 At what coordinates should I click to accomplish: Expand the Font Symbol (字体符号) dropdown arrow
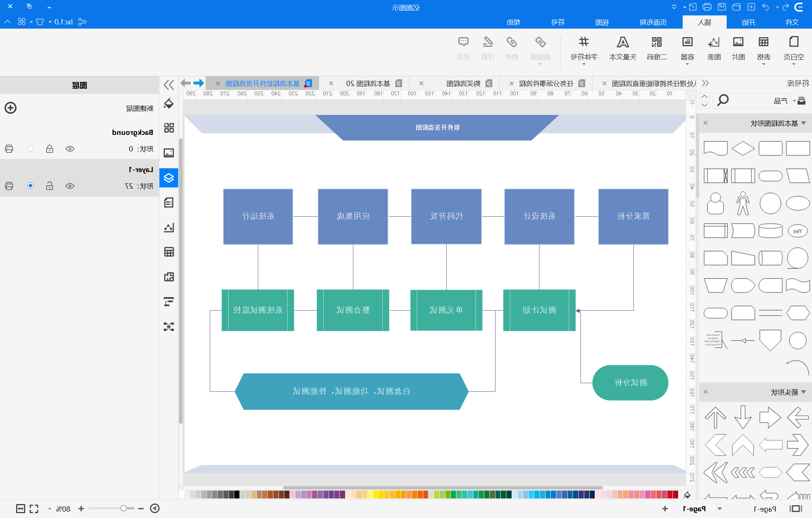click(x=584, y=64)
